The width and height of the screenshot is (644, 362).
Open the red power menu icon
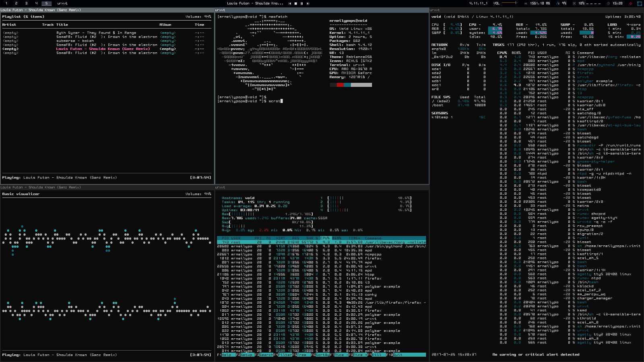click(x=630, y=3)
